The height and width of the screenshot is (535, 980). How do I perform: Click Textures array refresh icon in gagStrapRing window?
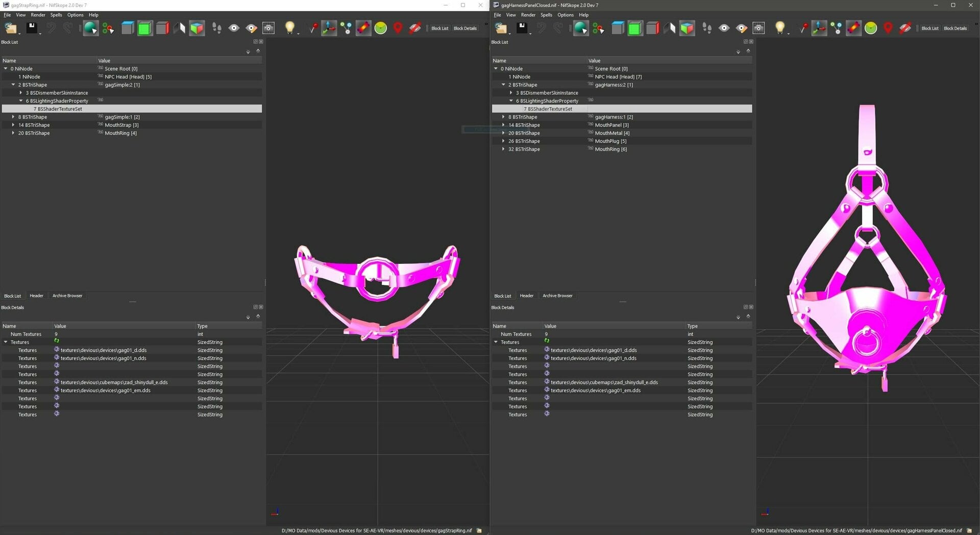point(57,341)
